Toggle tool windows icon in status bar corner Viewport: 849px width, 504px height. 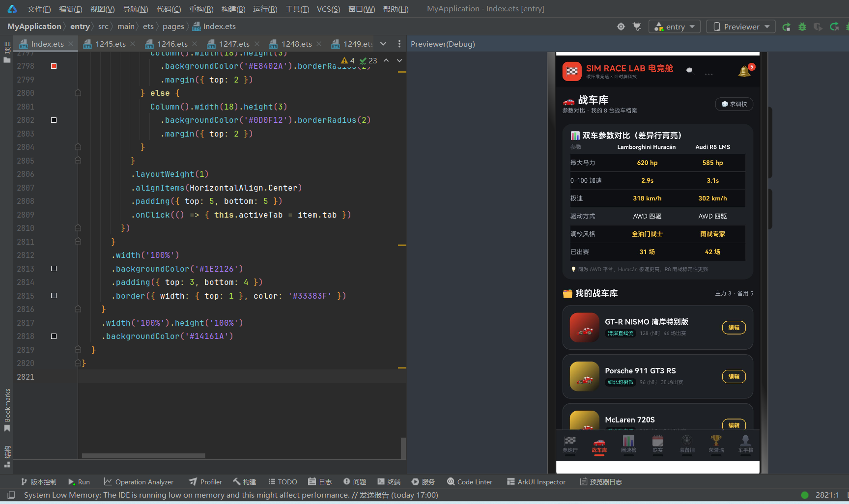point(11,495)
